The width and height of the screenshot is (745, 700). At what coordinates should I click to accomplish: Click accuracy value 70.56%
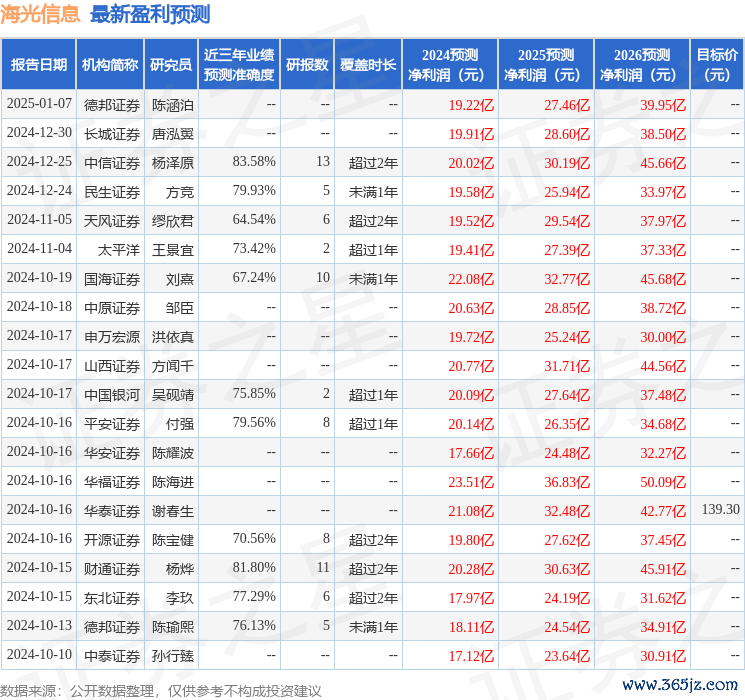click(x=254, y=538)
